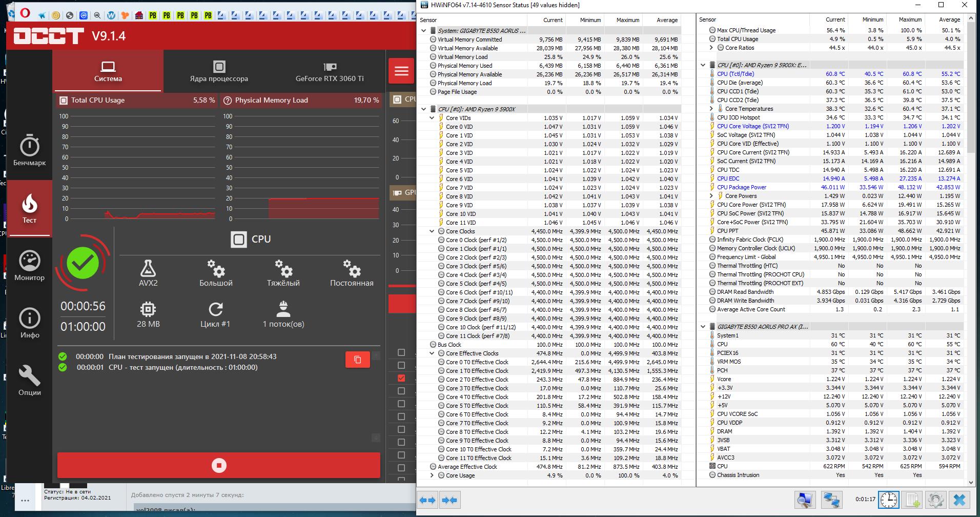This screenshot has height=517, width=980.
Task: Open the Монитор gauge section in OCCT
Action: coord(29,266)
